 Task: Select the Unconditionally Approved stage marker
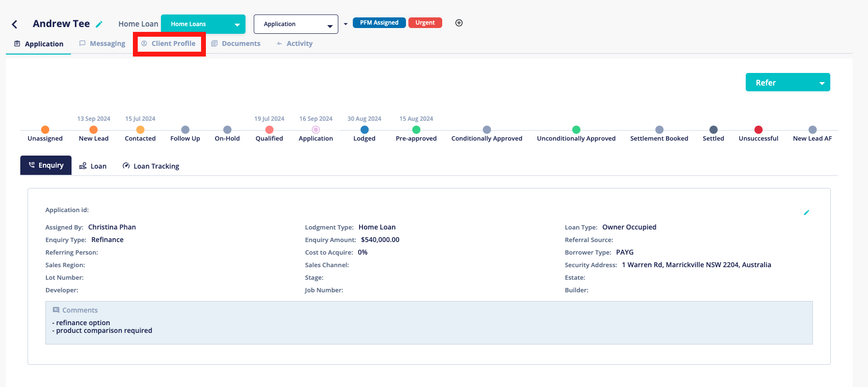click(576, 129)
